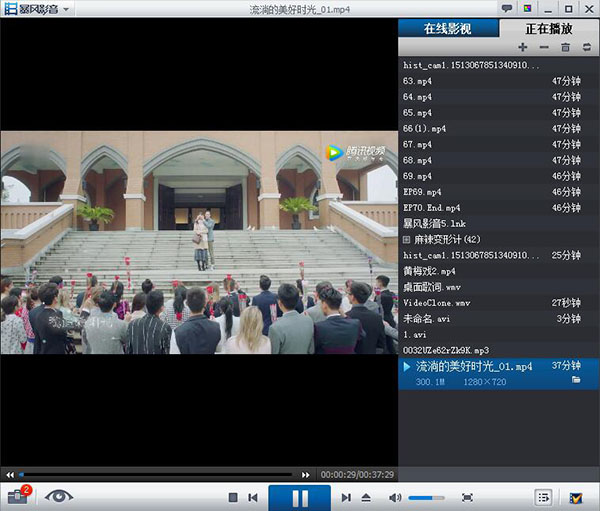The image size is (600, 511).
Task: Select 桌面歌词.wmv in the playlist
Action: coord(497,287)
